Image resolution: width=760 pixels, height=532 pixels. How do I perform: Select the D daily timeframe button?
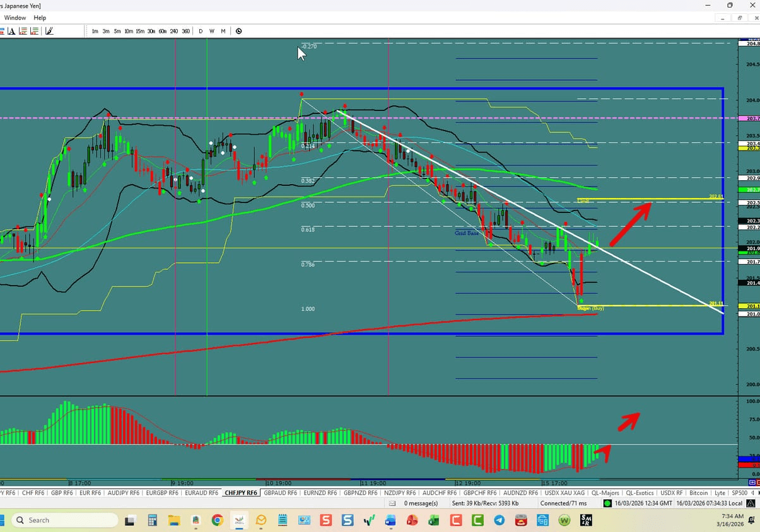201,31
